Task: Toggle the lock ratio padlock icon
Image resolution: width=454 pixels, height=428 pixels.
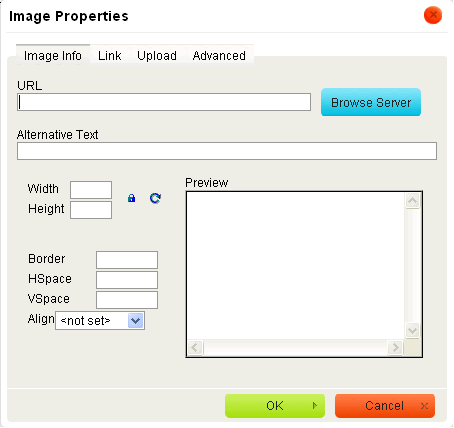Action: click(132, 198)
